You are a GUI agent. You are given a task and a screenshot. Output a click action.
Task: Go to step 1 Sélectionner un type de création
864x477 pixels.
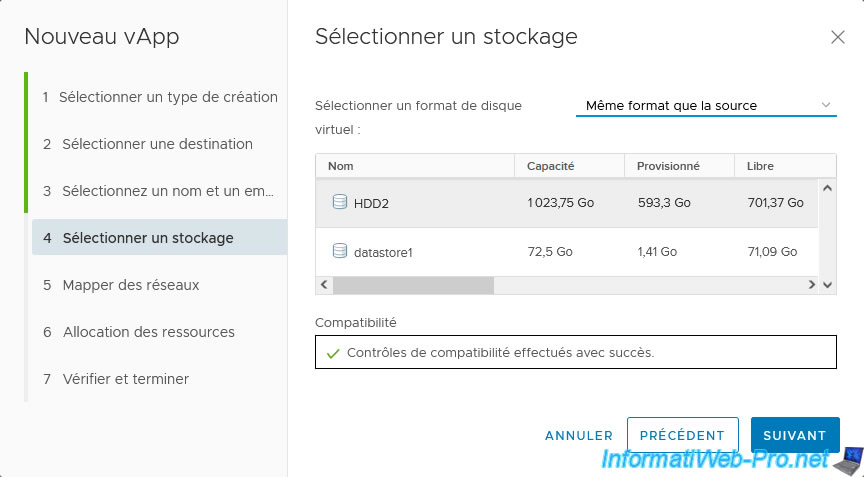160,97
